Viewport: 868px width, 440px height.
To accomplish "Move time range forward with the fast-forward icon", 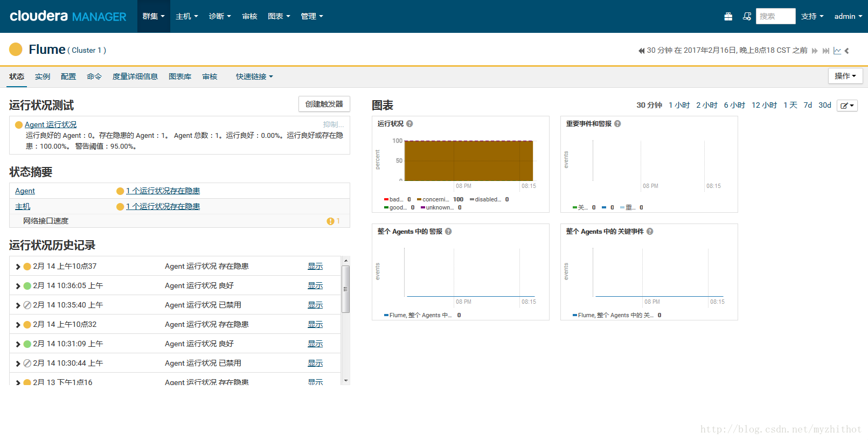I will pyautogui.click(x=815, y=51).
